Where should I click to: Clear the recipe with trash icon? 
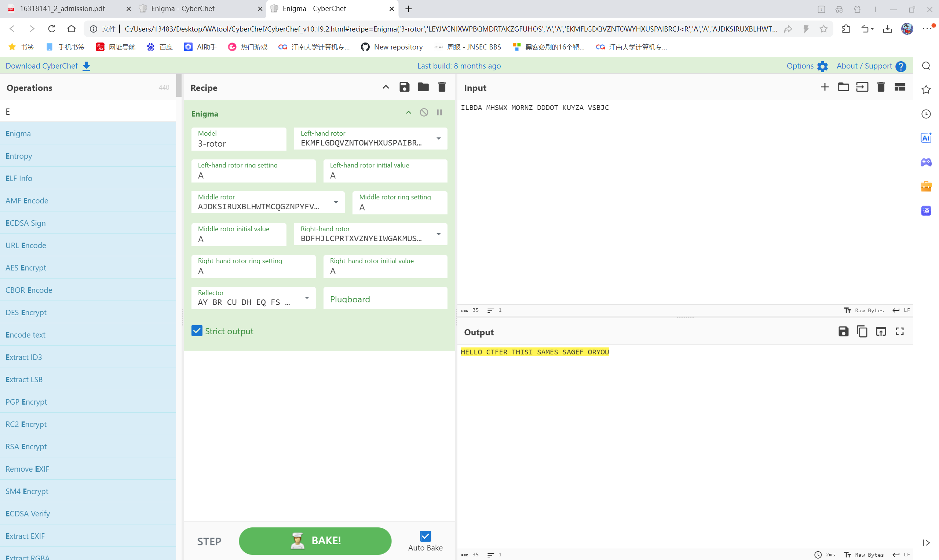(x=441, y=87)
